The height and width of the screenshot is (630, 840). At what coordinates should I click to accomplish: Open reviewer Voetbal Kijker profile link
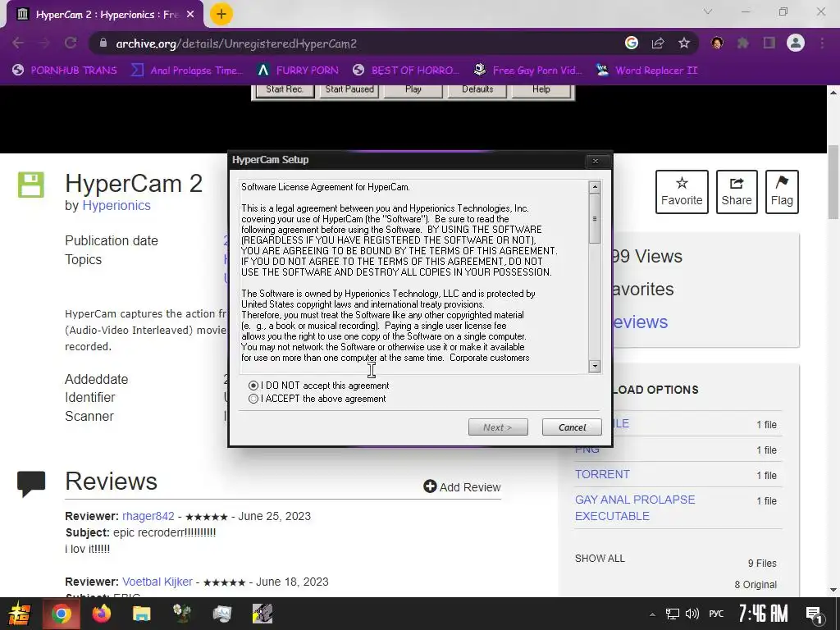157,582
